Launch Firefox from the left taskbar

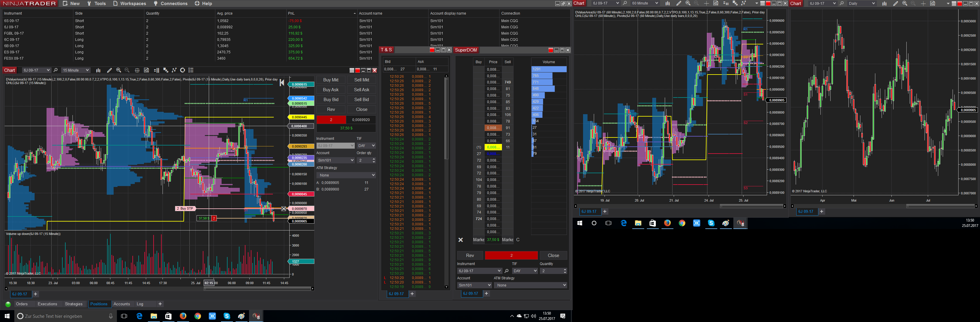(183, 316)
